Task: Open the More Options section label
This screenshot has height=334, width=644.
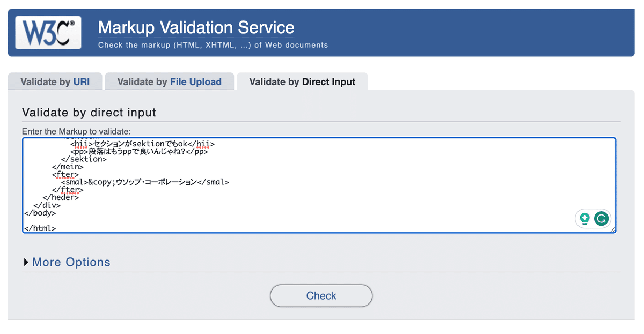Action: coord(71,262)
